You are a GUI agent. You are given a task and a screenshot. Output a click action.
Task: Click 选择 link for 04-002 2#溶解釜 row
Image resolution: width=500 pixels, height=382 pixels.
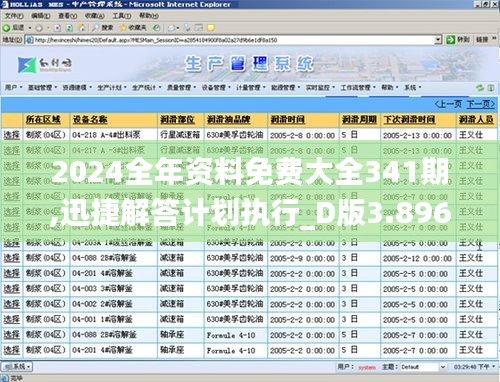(x=12, y=304)
